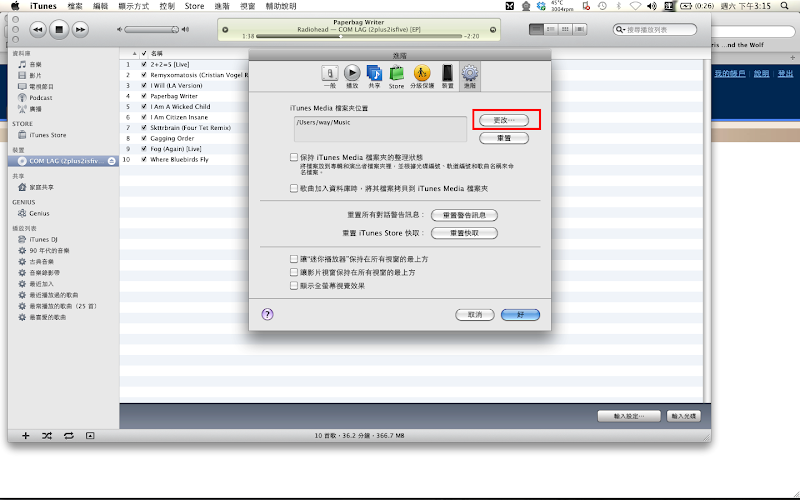Open the 編輯 (Edit) menu
Viewport: 800px width, 500px height.
[101, 6]
